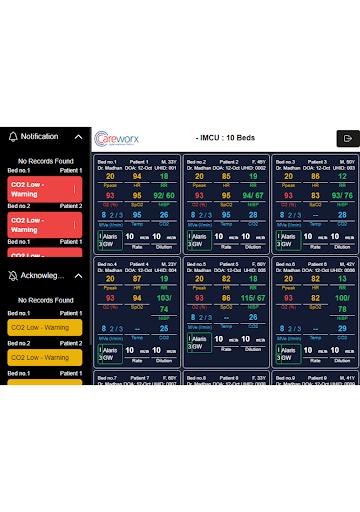Click Acknowledged panel No Records Found text
Screen dimensions: 360x512
click(x=46, y=300)
